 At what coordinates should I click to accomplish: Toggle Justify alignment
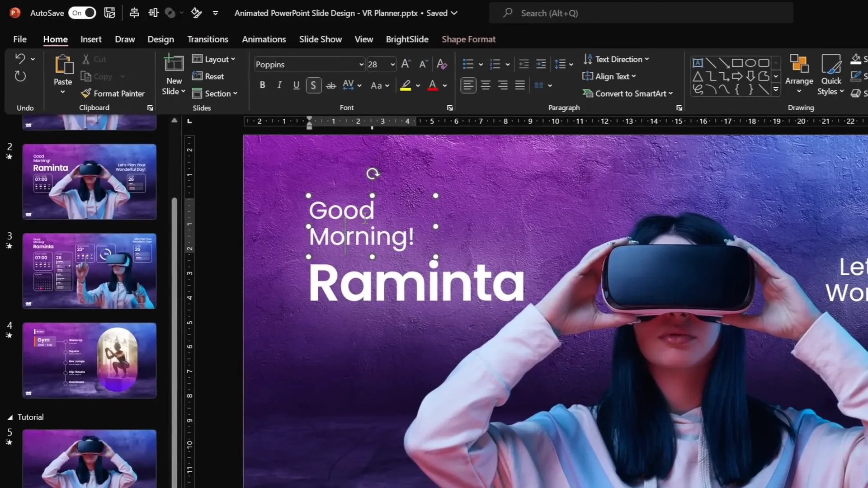[x=520, y=85]
